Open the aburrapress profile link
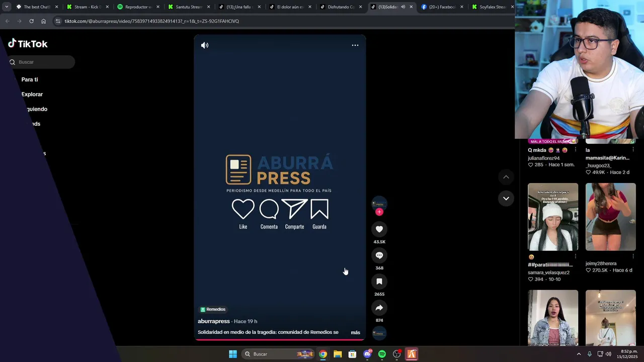The height and width of the screenshot is (362, 644). [213, 321]
